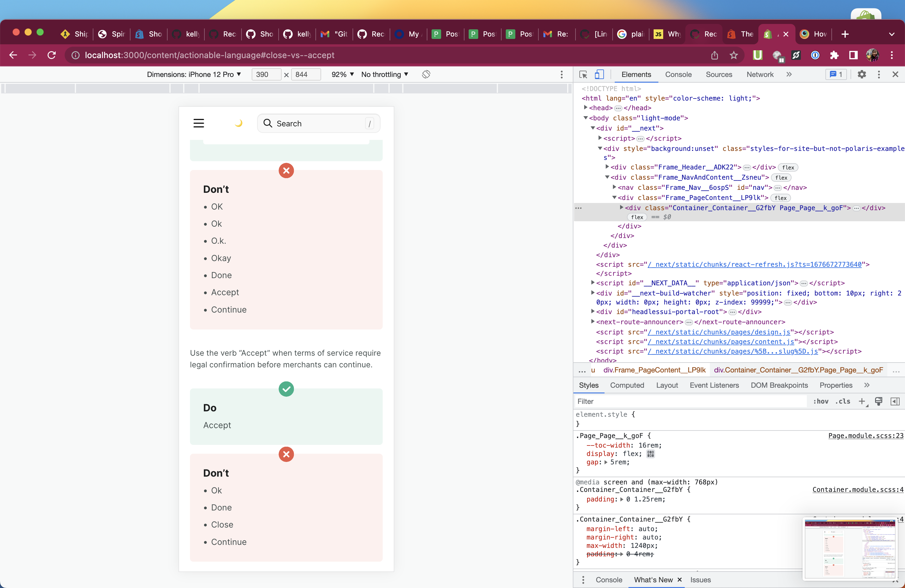Toggle the :hov element state panel
This screenshot has width=905, height=588.
[821, 401]
